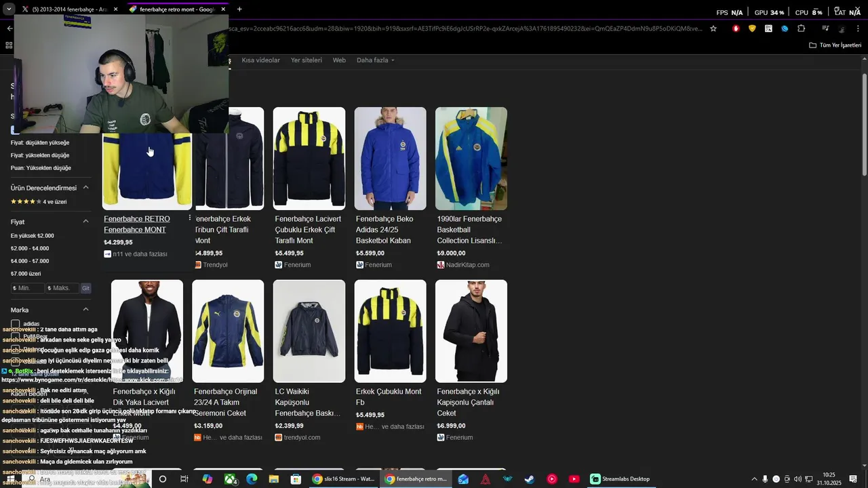Open the Web search tab
Image resolution: width=868 pixels, height=488 pixels.
coord(339,60)
